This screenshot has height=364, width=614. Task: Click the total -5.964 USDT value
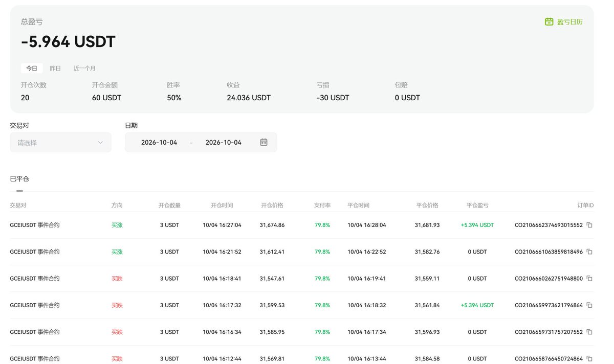pyautogui.click(x=68, y=42)
